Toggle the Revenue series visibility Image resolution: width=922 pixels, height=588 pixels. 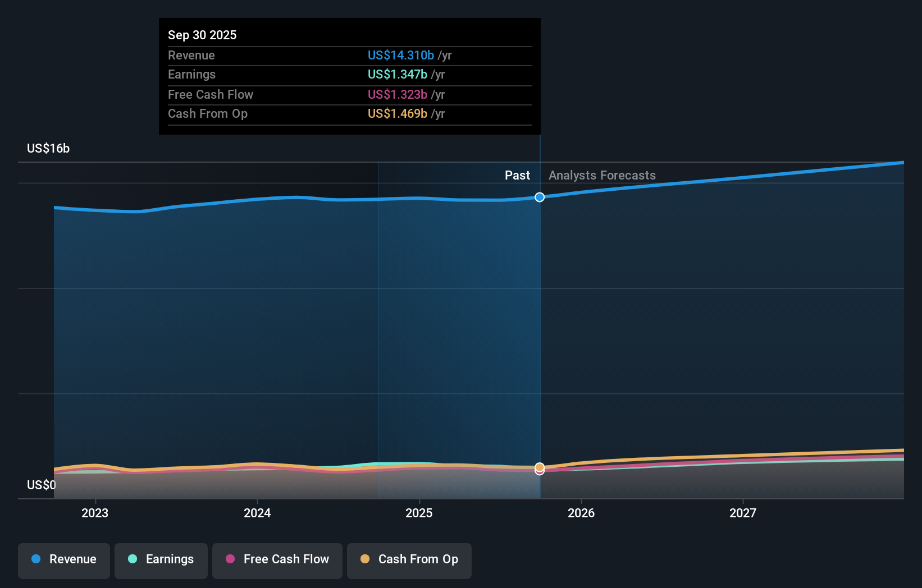point(63,560)
